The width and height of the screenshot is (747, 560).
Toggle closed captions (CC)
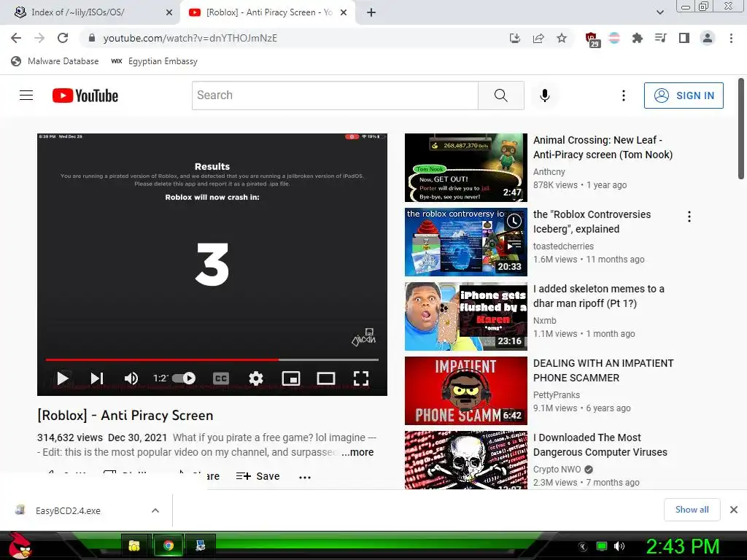click(x=220, y=378)
